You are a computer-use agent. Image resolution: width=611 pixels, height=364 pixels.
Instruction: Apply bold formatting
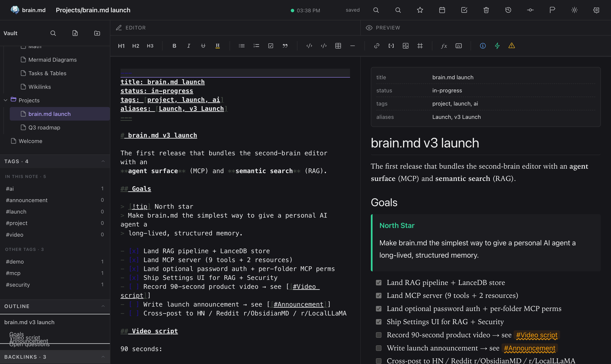point(174,46)
